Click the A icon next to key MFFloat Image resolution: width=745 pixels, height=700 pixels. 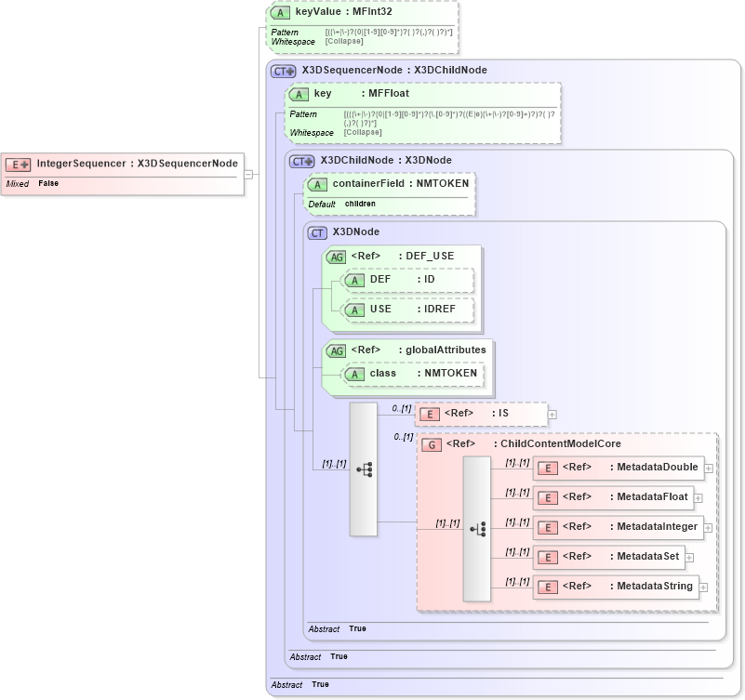pos(299,95)
